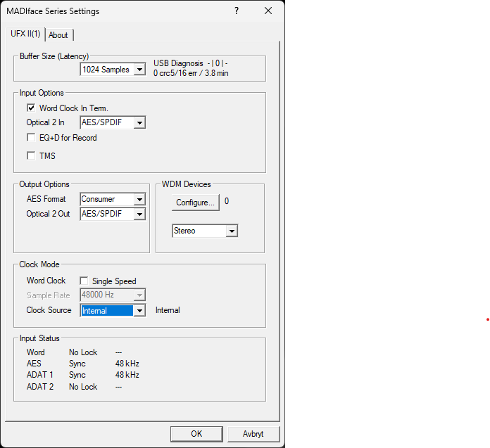Image resolution: width=490 pixels, height=448 pixels.
Task: Confirm settings with OK button
Action: [196, 434]
